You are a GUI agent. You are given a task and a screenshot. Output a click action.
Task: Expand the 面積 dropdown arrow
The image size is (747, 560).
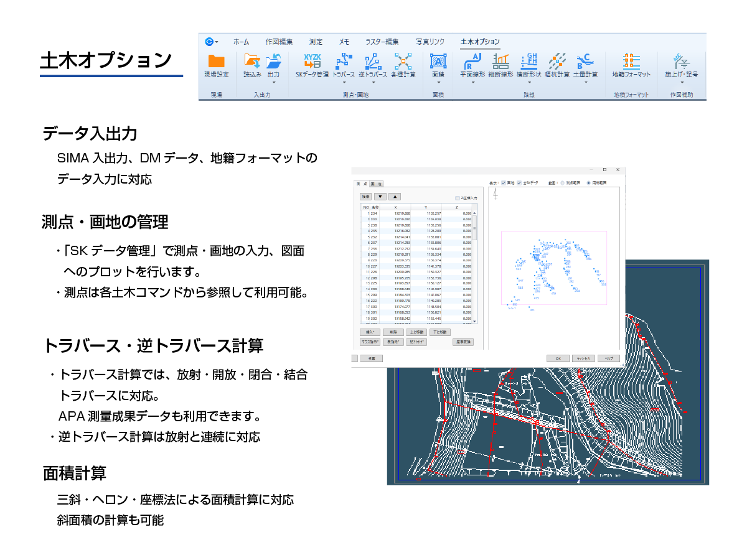(438, 82)
